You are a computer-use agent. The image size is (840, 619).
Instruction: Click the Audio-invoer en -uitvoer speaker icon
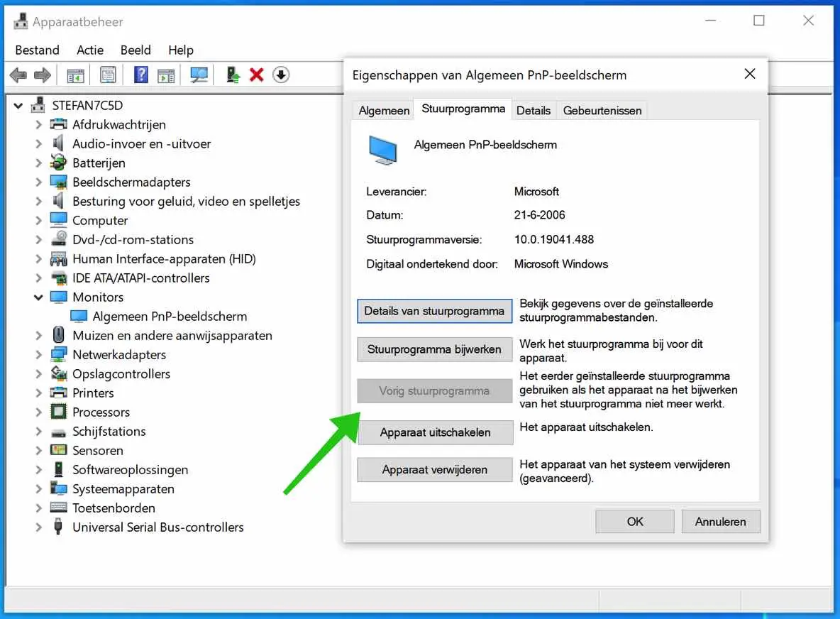(x=58, y=143)
